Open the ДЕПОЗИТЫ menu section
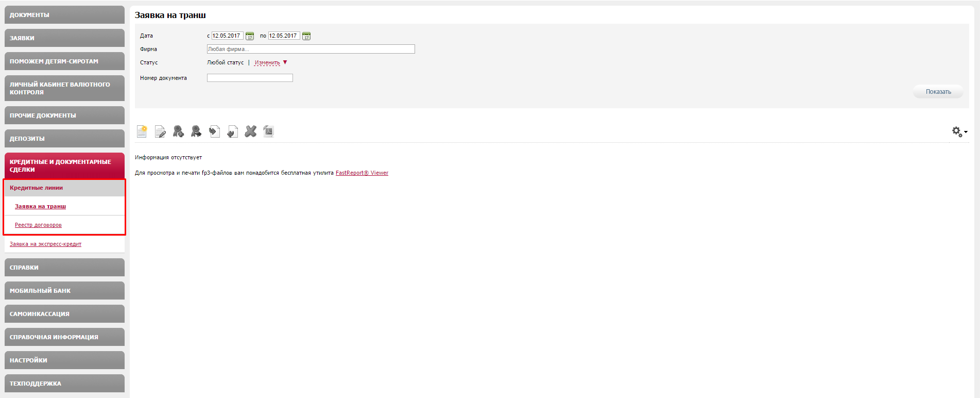Image resolution: width=980 pixels, height=398 pixels. click(x=64, y=139)
